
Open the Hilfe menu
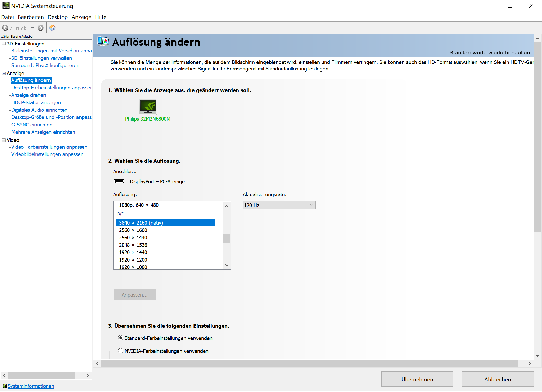point(101,17)
